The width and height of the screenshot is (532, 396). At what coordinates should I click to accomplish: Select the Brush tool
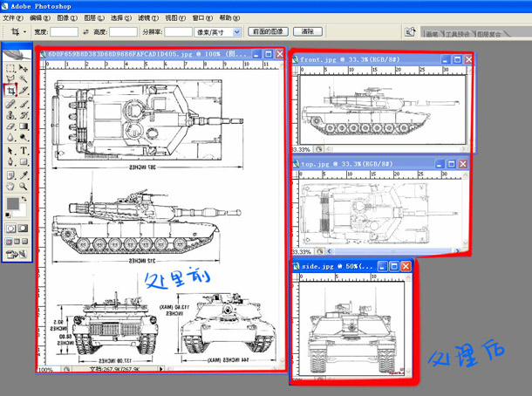point(23,104)
